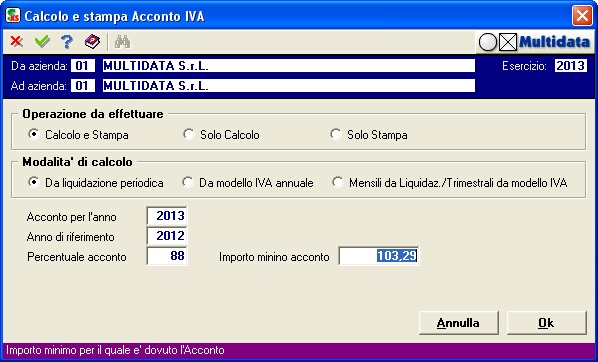Select Solo Stampa option
Screen dimensions: 598x362
pos(369,135)
